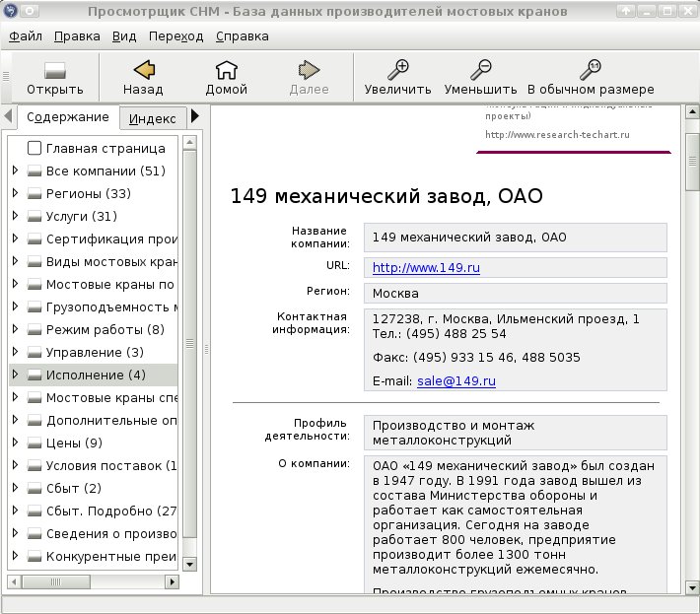This screenshot has height=614, width=700.
Task: Expand the Услуги (31) tree node
Action: click(x=15, y=216)
